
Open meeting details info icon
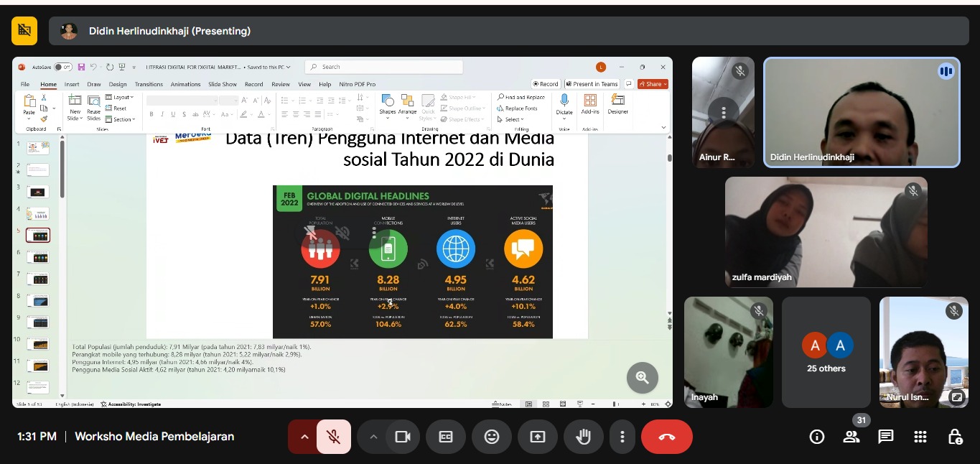tap(816, 437)
